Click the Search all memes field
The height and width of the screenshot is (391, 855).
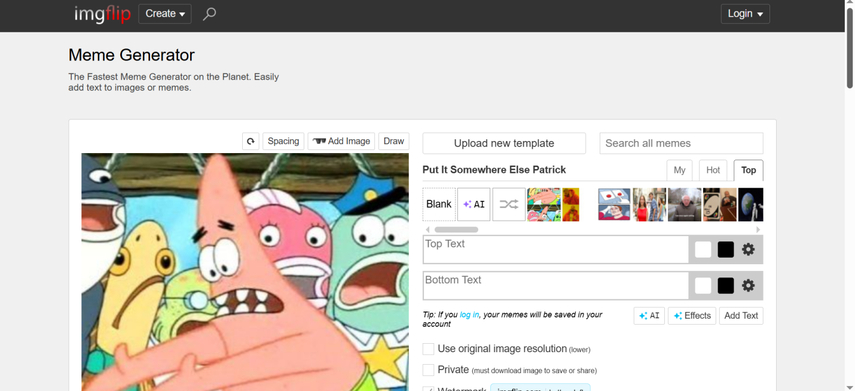click(681, 143)
